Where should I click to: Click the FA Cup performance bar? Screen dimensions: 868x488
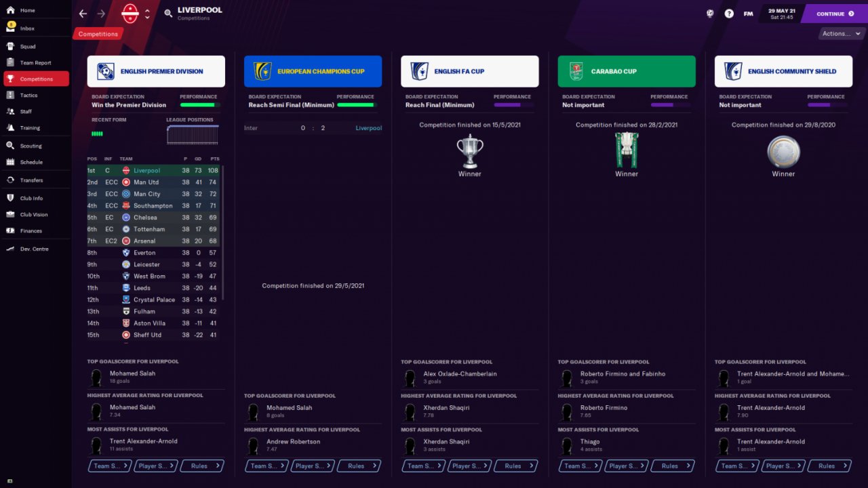(513, 105)
